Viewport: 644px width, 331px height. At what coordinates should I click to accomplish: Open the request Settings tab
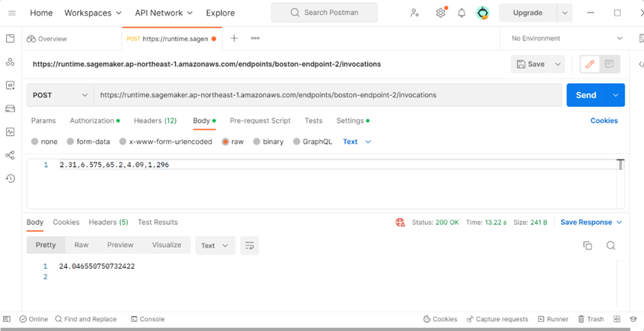tap(352, 121)
